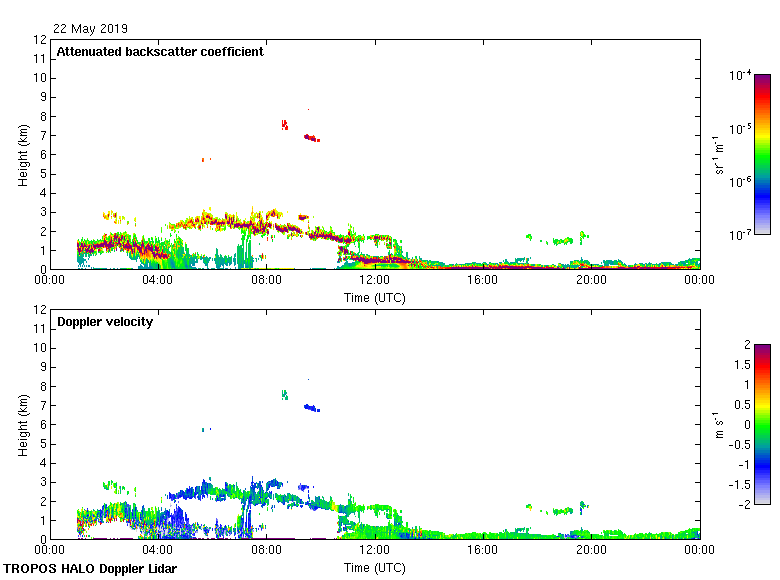Click the "22 May 2019" date label

[x=91, y=29]
